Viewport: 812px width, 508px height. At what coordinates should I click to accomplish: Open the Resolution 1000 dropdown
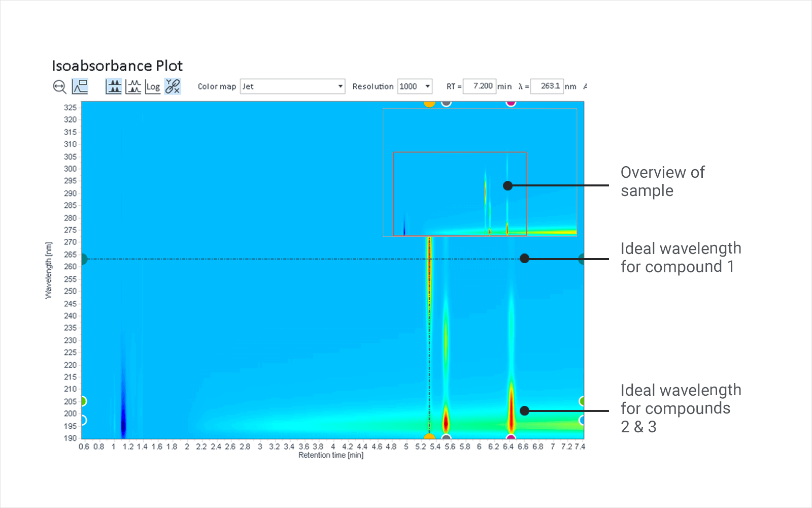click(x=415, y=86)
